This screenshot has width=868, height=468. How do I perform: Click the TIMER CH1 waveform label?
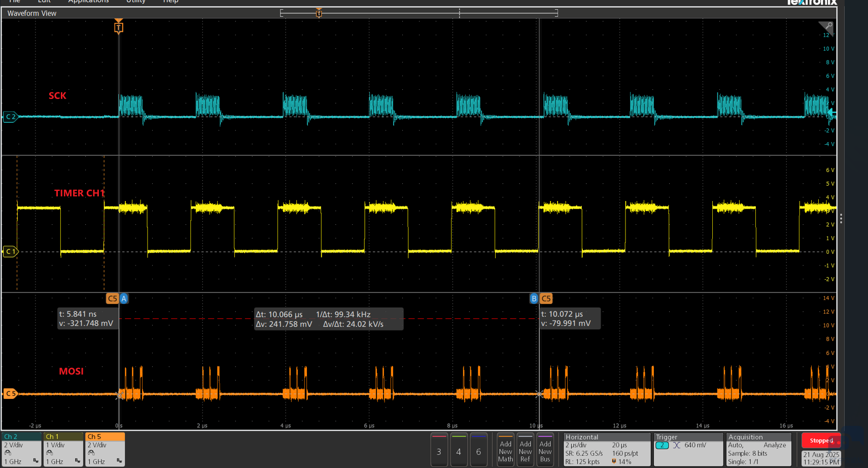click(x=79, y=193)
